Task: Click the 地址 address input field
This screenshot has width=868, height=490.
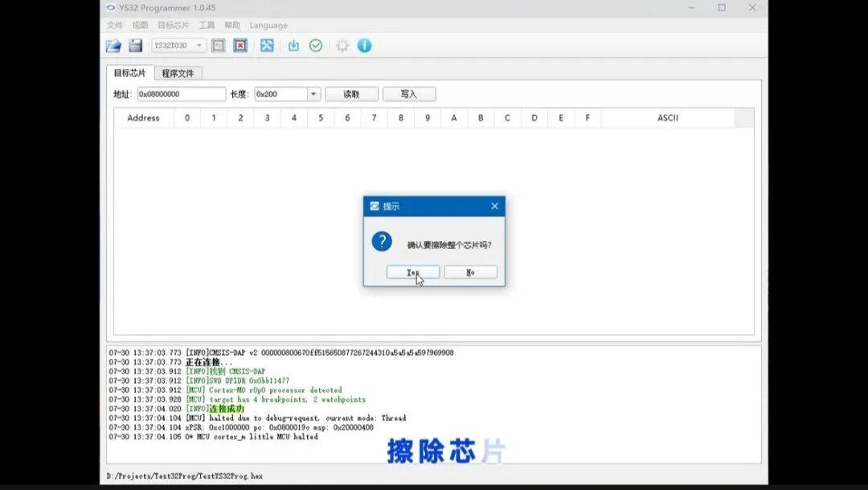Action: tap(181, 94)
